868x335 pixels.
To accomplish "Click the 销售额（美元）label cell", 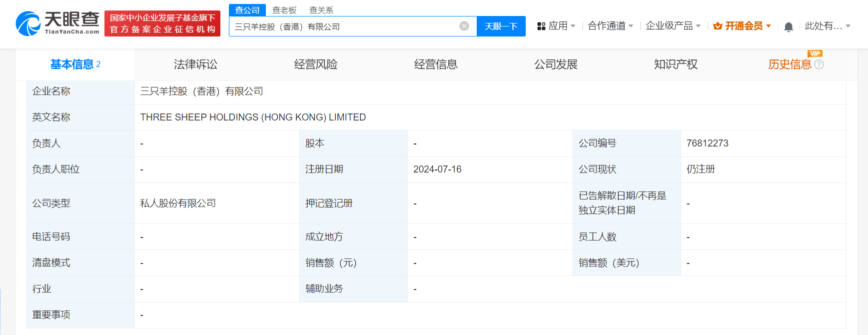I will pos(627,263).
